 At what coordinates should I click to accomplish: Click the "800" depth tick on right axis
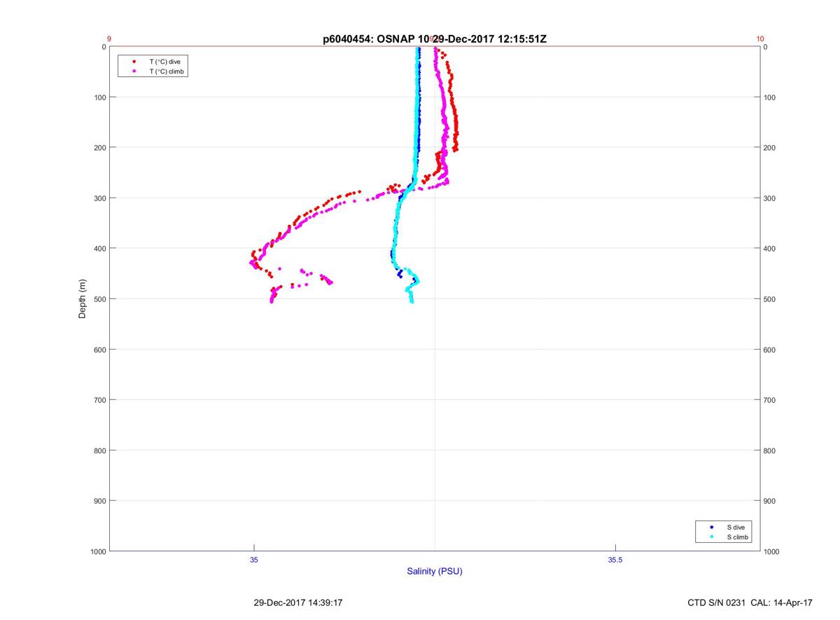tap(770, 450)
